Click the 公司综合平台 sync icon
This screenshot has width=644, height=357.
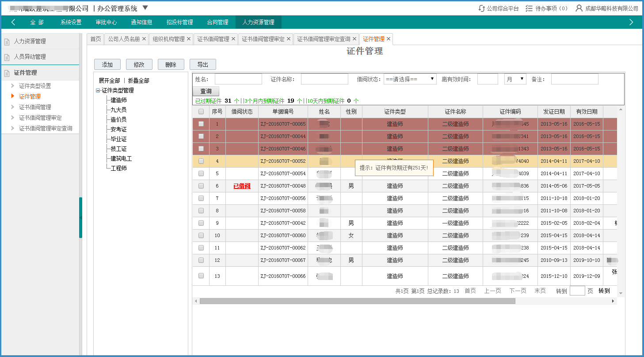(x=482, y=8)
